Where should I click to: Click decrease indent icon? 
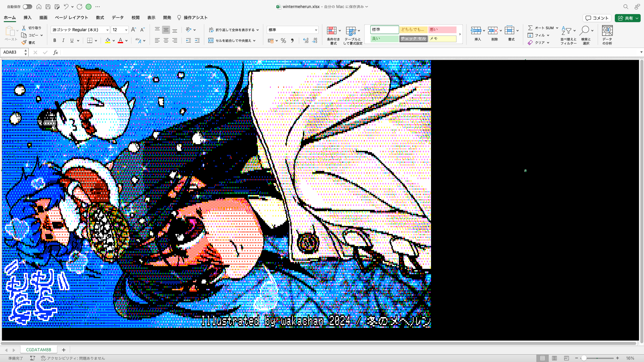188,41
